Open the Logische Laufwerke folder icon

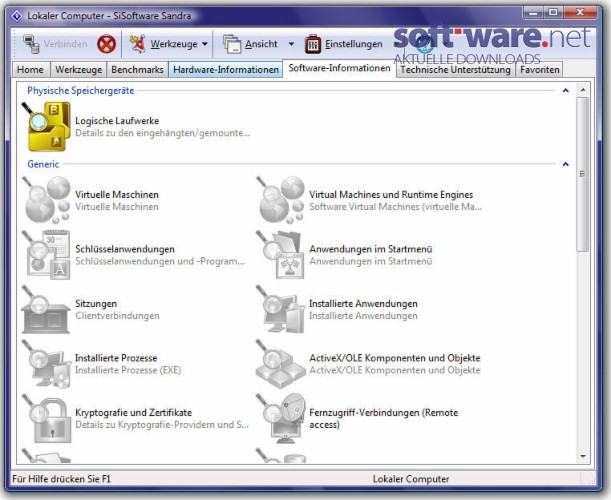click(x=46, y=126)
